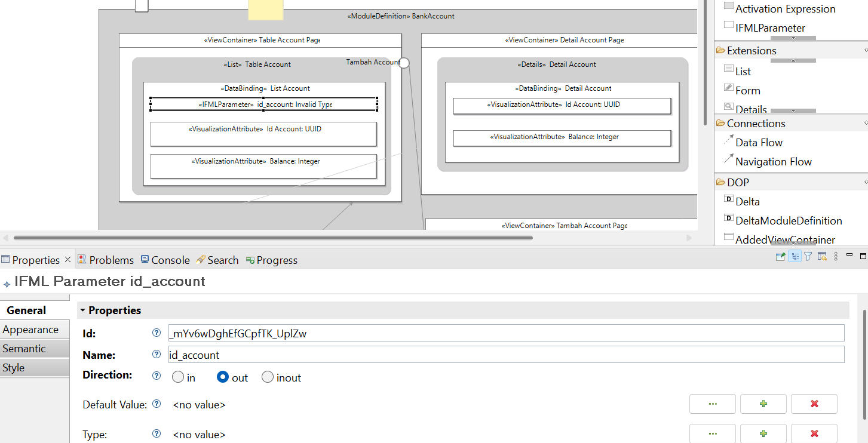
Task: Pick the List tool under Extensions
Action: click(737, 71)
